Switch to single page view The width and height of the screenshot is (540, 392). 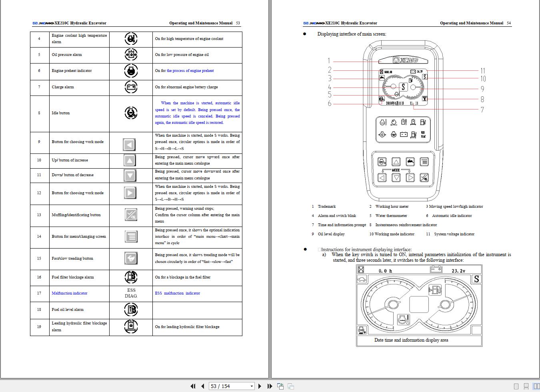coord(516,386)
